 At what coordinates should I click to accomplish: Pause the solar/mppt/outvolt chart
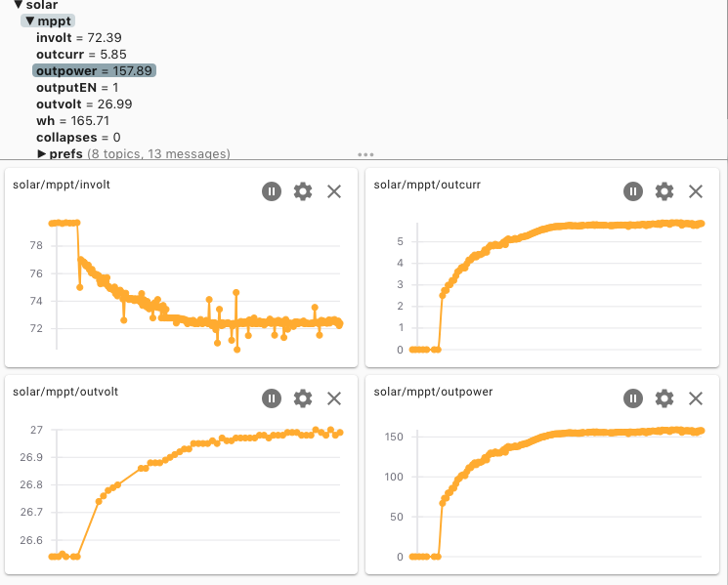[272, 398]
